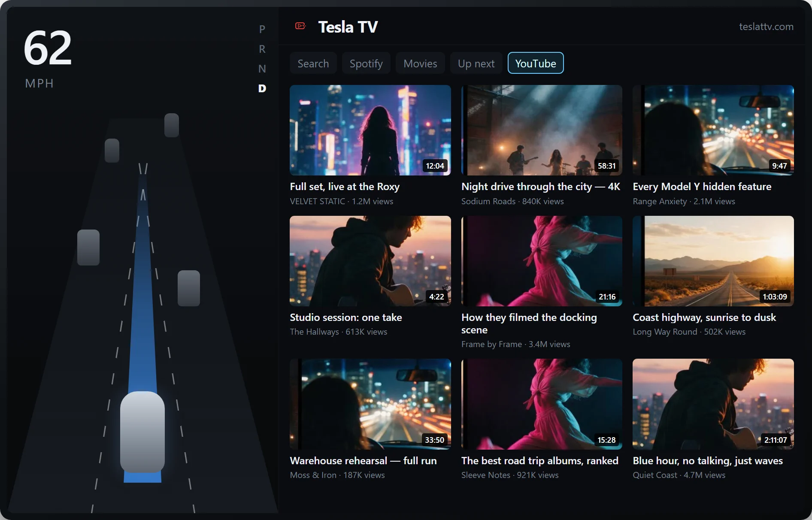Click the title "Full set, live at the Roxy"
Screen dimensions: 812x520
345,187
